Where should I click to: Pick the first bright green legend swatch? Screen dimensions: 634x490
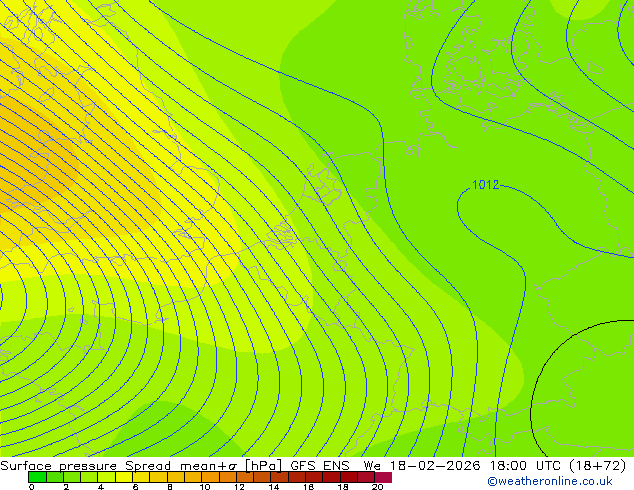coord(37,477)
